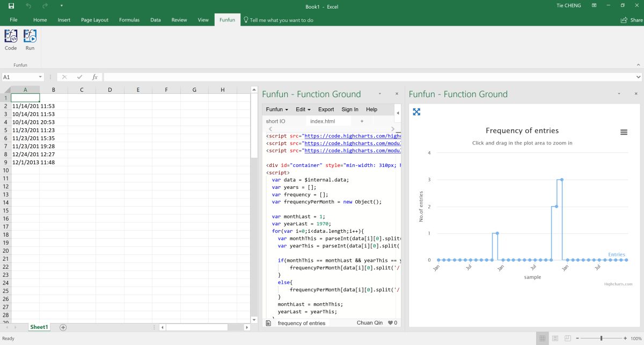This screenshot has width=644, height=345.
Task: Open the File tab
Action: (13, 20)
